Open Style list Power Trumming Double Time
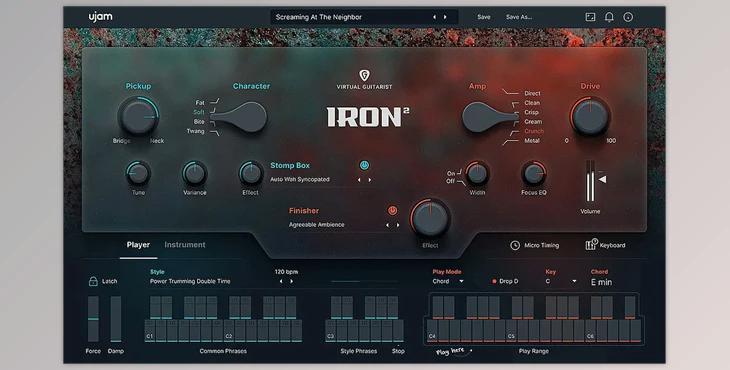This screenshot has width=730, height=370. coord(190,281)
